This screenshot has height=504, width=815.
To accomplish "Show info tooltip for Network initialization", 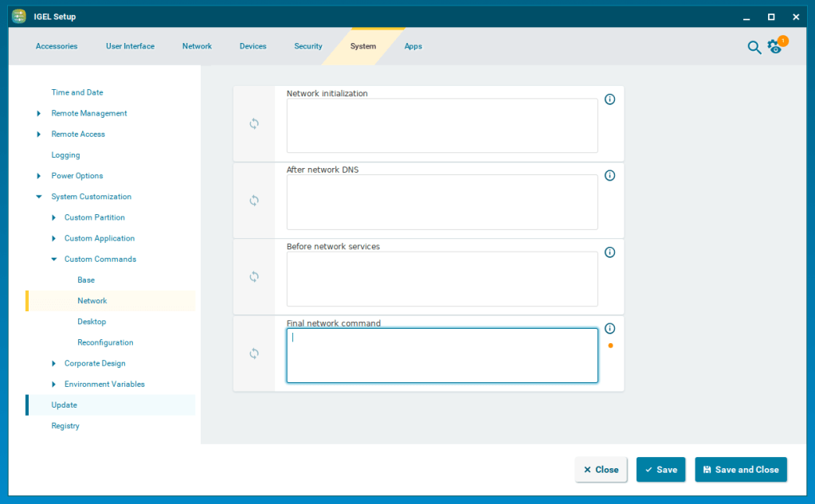I will click(x=610, y=100).
